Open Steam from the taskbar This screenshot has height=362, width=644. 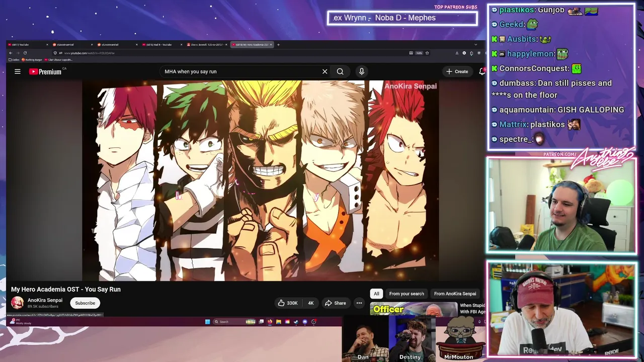tap(296, 322)
